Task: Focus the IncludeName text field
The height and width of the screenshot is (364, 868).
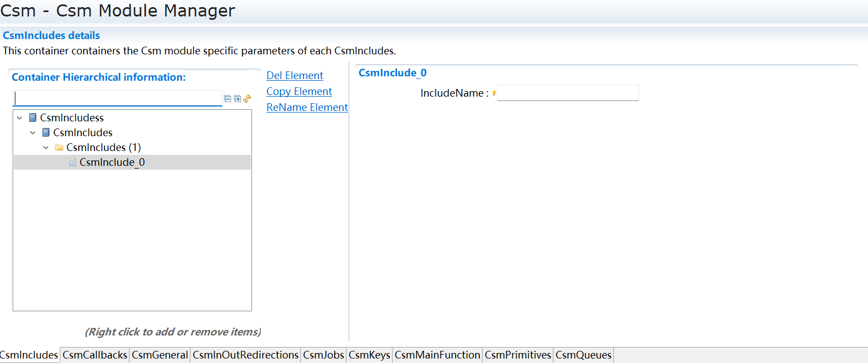Action: click(568, 93)
